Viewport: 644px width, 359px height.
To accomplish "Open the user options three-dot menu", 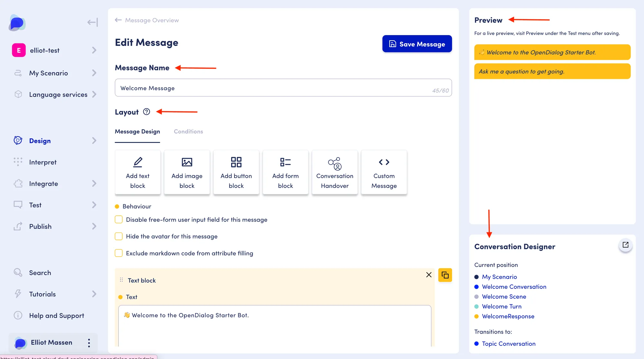I will 89,343.
